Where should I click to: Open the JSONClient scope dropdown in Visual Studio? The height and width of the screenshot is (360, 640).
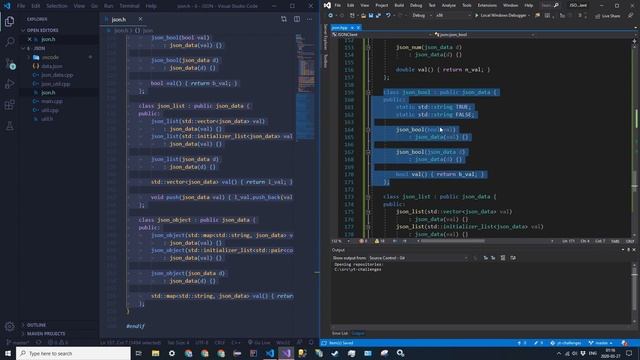(x=381, y=35)
